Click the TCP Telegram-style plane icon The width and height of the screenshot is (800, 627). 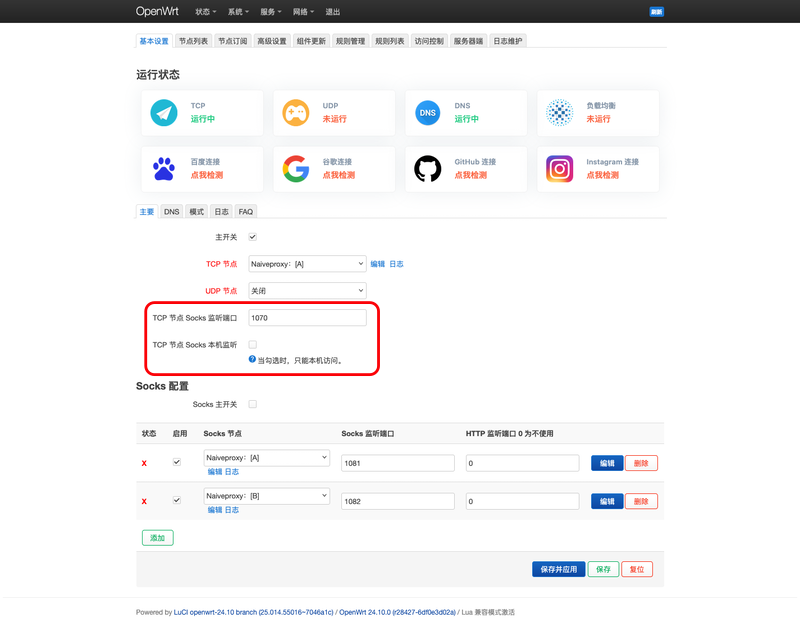pos(164,113)
